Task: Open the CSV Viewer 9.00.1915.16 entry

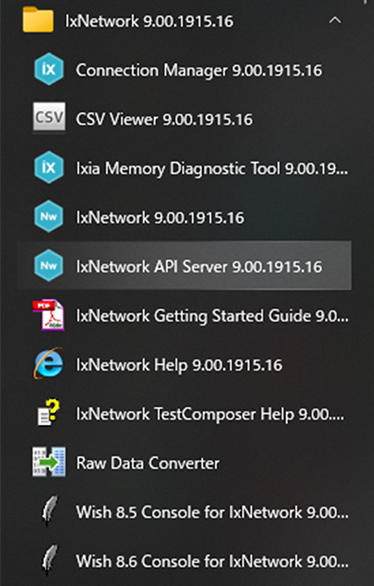Action: coord(184,119)
